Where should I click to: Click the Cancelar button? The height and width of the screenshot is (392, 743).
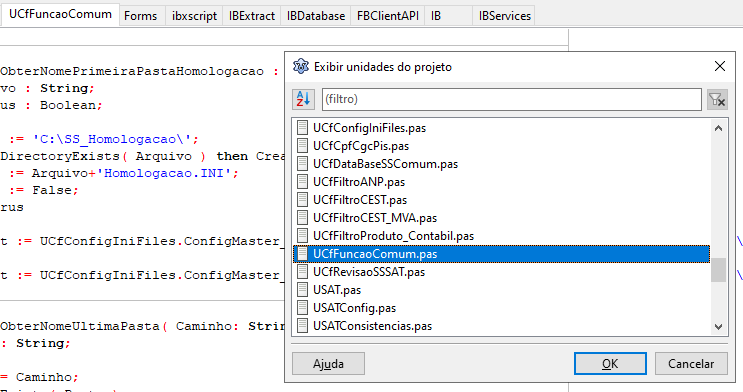pos(691,364)
